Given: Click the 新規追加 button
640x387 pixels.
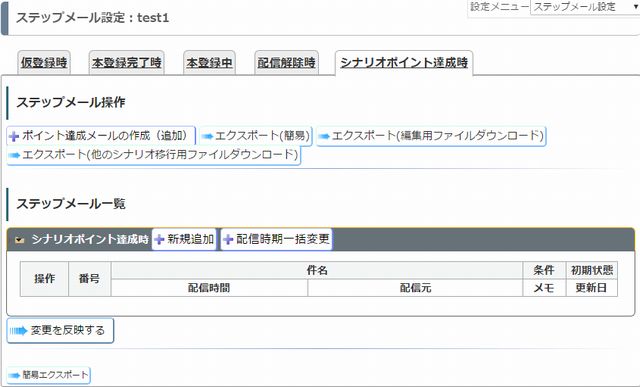Looking at the screenshot, I should click(x=184, y=239).
